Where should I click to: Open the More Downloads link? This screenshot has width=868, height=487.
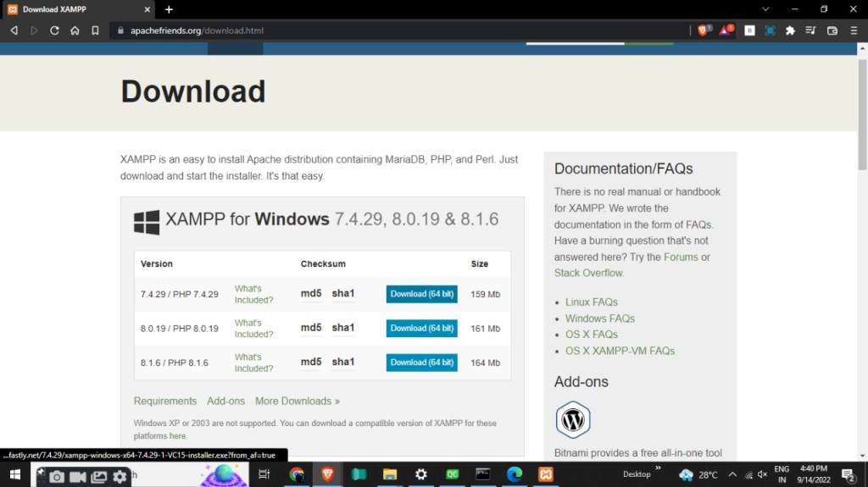(x=297, y=401)
